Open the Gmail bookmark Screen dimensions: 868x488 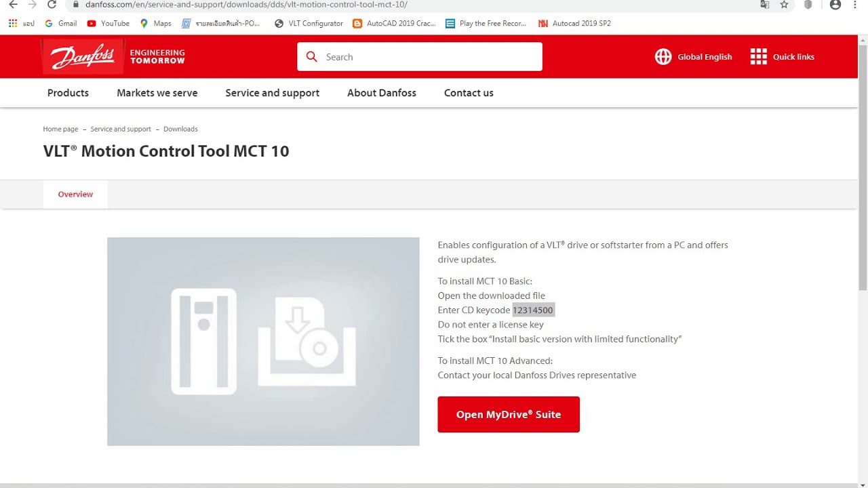60,23
